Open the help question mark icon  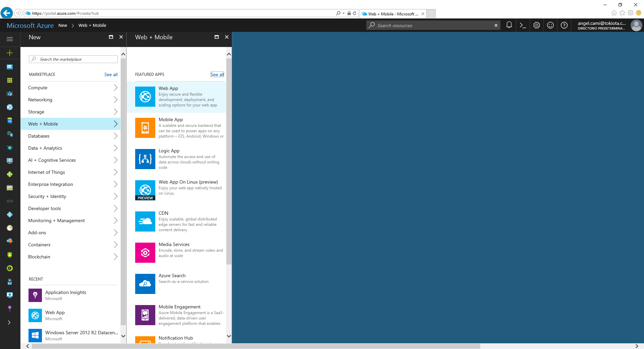564,25
